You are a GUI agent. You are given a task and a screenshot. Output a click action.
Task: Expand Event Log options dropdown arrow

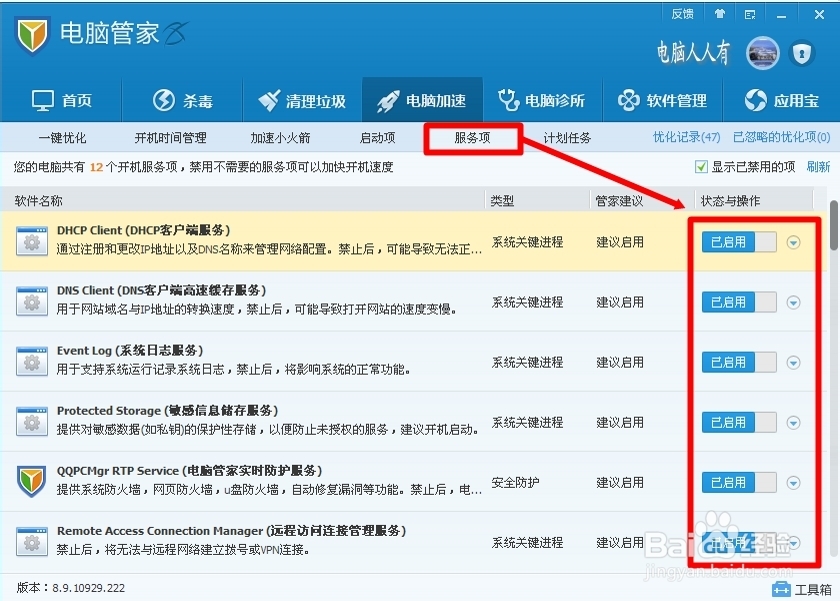[793, 363]
